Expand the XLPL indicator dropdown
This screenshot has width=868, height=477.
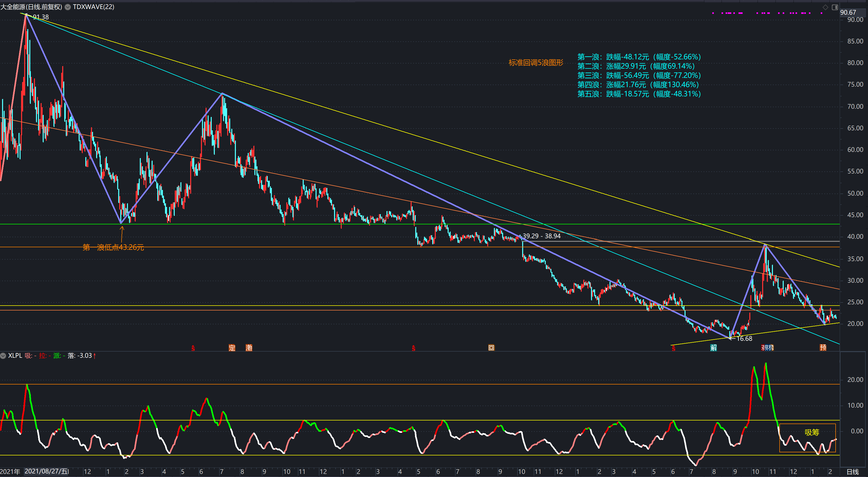[x=3, y=356]
